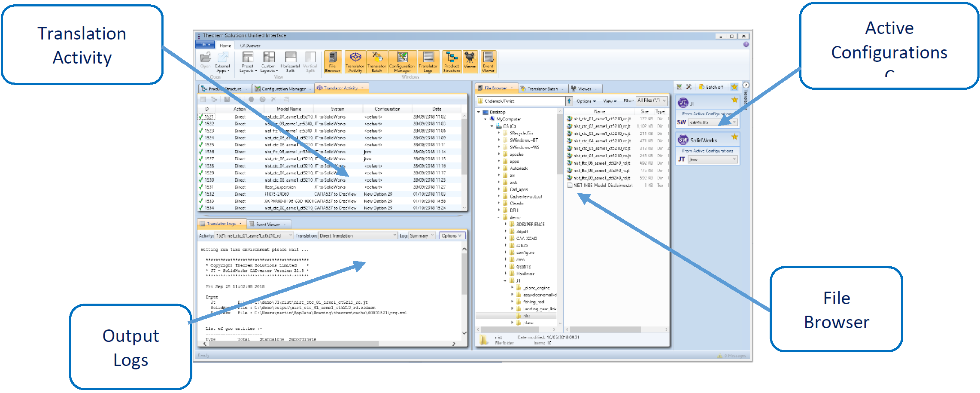Collapse the translators side panel arrow

746,85
